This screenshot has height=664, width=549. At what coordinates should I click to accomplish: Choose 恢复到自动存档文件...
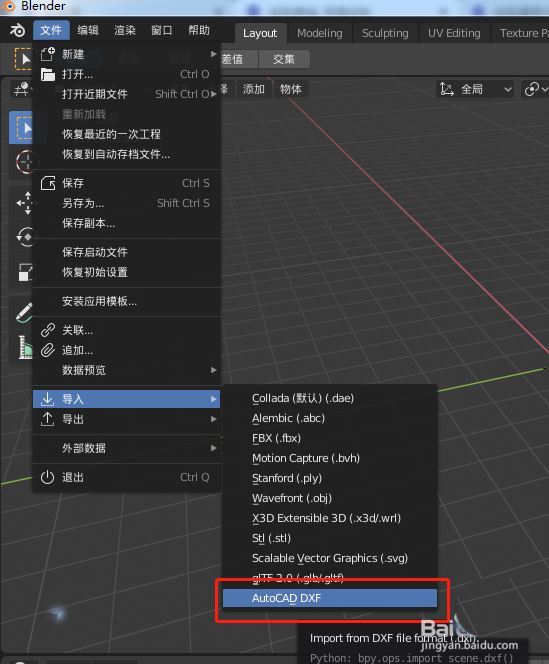click(x=127, y=154)
